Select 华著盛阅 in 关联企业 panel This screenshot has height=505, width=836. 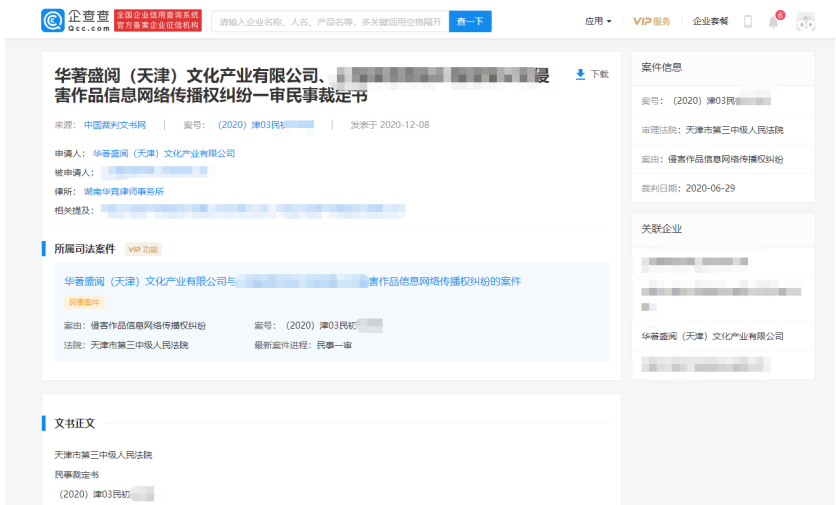point(712,336)
